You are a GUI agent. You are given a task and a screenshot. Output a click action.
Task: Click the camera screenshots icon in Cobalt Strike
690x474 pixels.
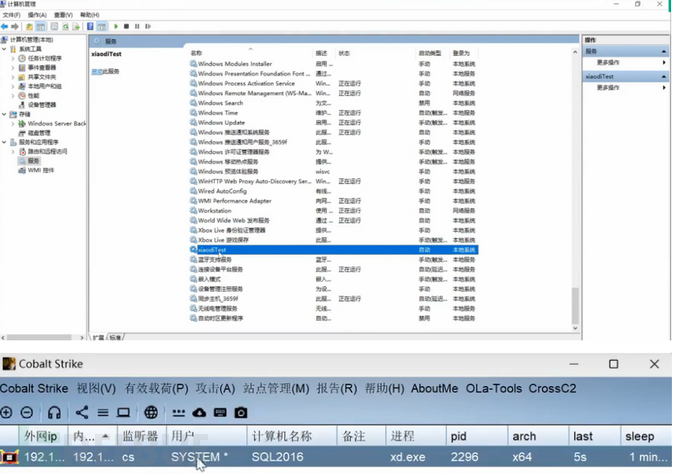coord(241,412)
